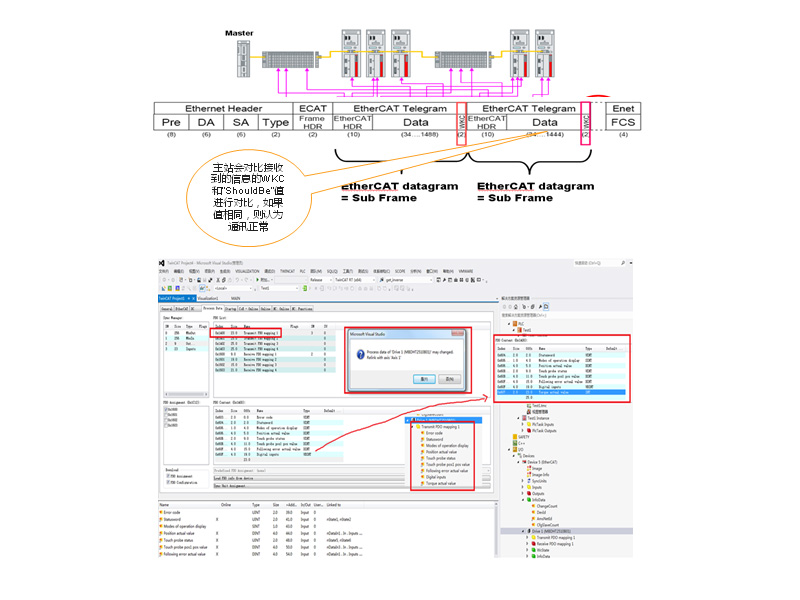The image size is (800, 600).
Task: Close the Microsoft Visual Studio dialog
Action: tap(458, 333)
